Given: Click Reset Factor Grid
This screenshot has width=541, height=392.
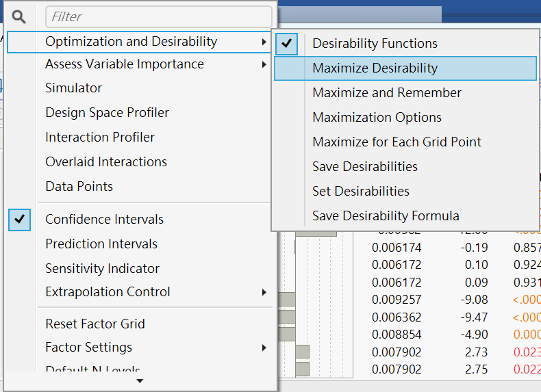Looking at the screenshot, I should pos(95,324).
